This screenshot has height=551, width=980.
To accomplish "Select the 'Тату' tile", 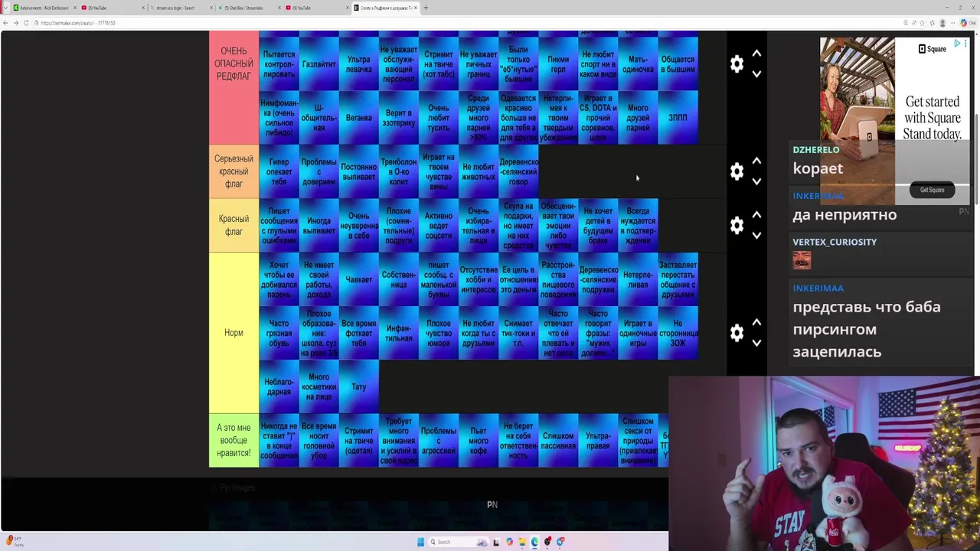I will coord(358,386).
